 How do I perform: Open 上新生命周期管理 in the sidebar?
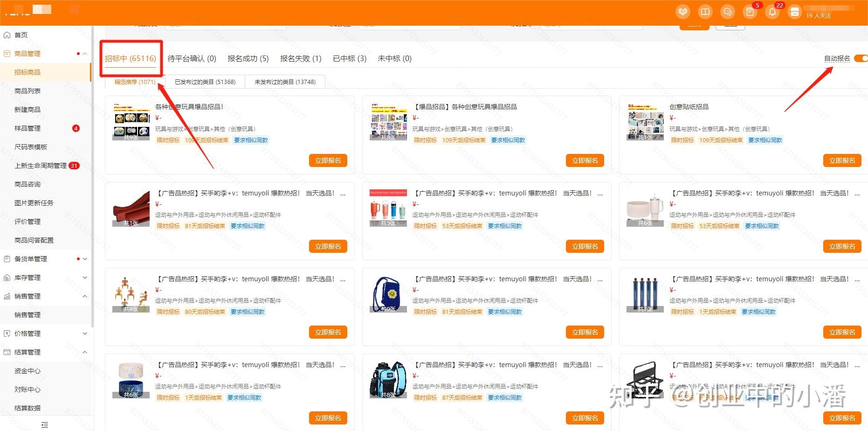coord(41,166)
